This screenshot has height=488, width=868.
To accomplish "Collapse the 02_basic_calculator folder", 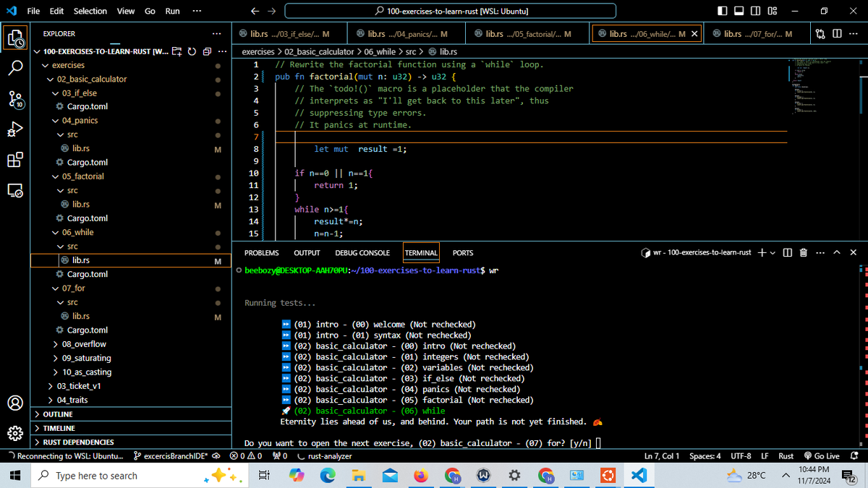I will tap(92, 79).
